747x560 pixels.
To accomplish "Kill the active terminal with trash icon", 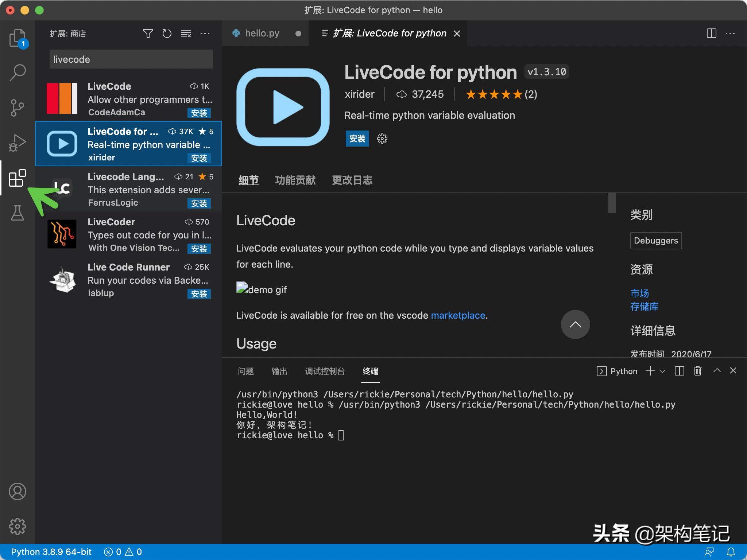I will tap(697, 371).
